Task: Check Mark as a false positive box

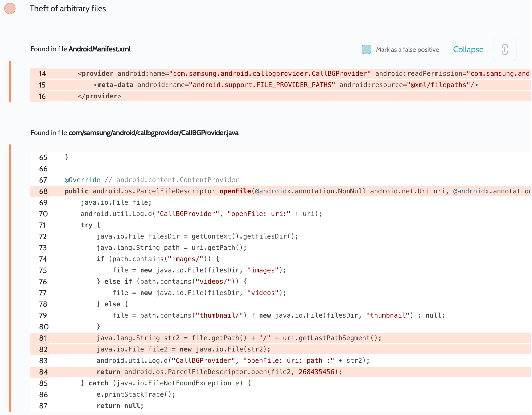Action: pyautogui.click(x=366, y=49)
